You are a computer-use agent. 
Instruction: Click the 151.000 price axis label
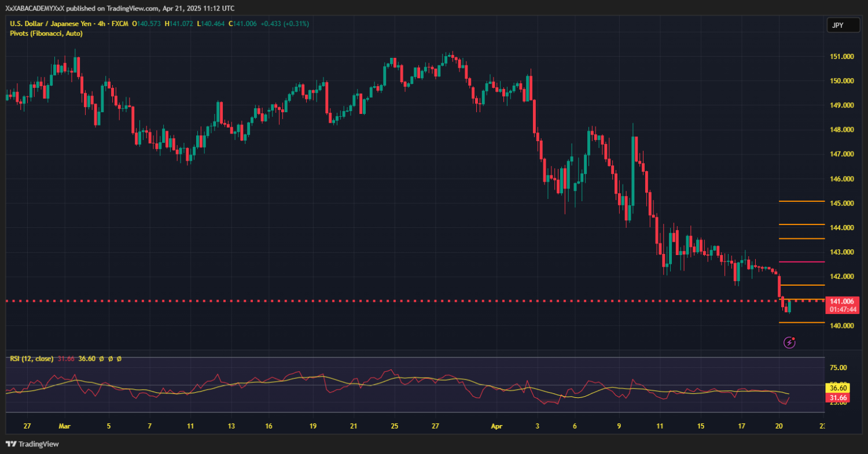tap(842, 57)
